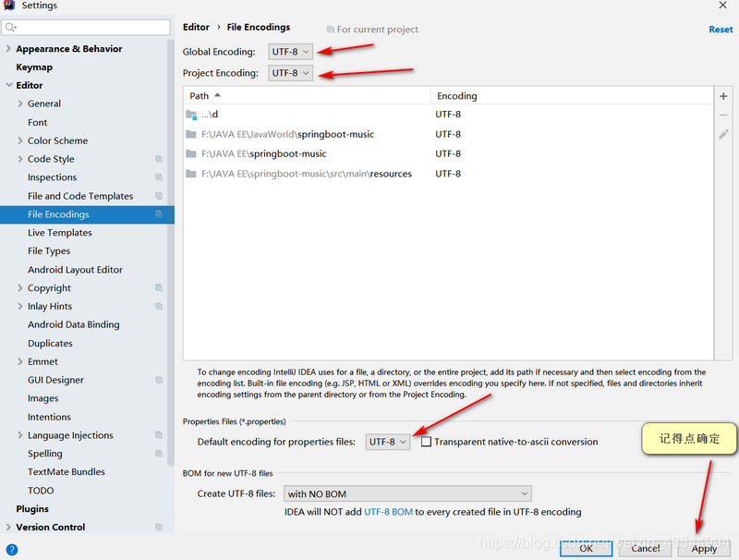The width and height of the screenshot is (739, 560).
Task: Focus the settings search field
Action: (86, 28)
